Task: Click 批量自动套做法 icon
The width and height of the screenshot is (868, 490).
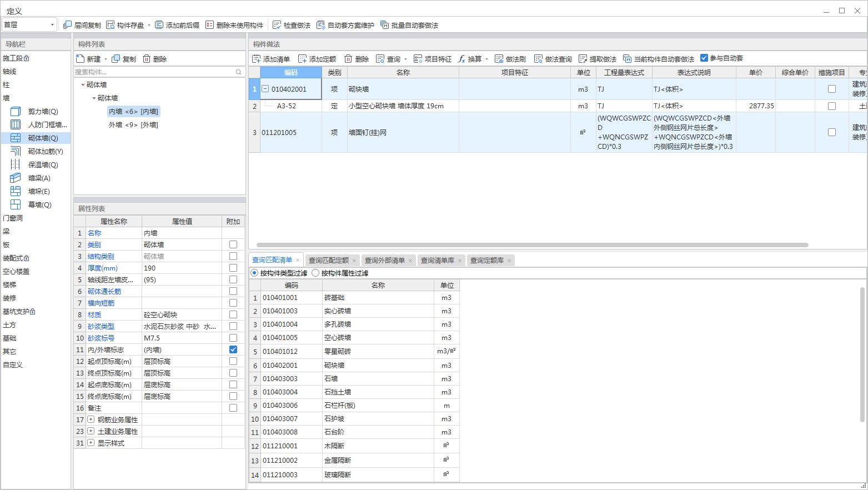Action: coord(384,25)
